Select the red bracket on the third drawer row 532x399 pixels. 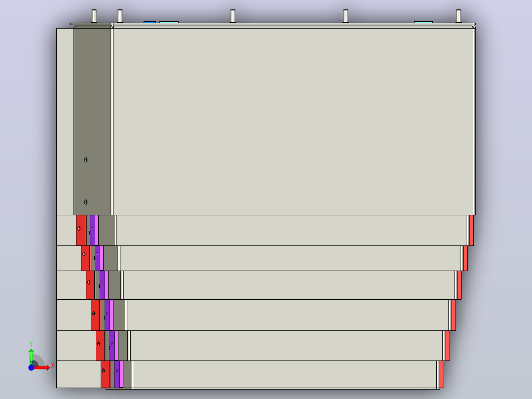coord(91,285)
